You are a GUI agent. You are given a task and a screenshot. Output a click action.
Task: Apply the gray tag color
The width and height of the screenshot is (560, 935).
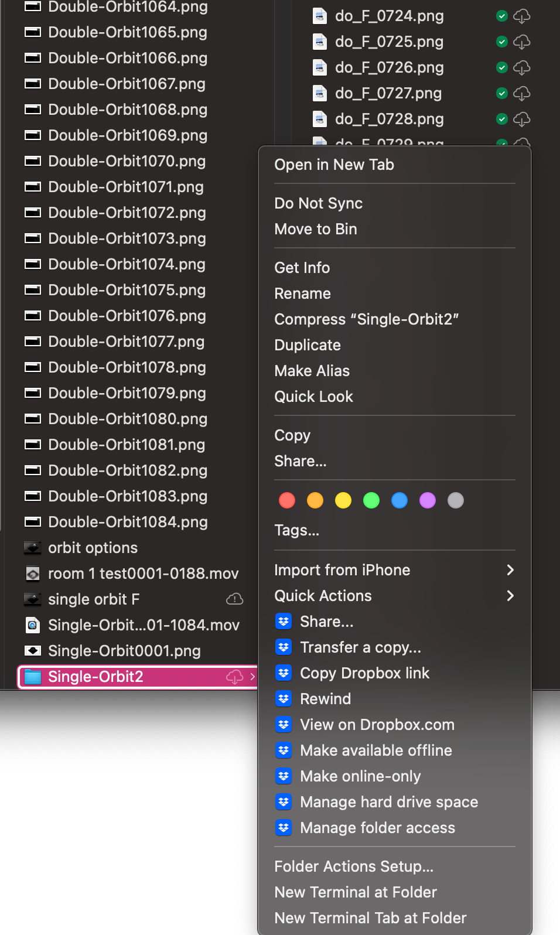tap(456, 500)
